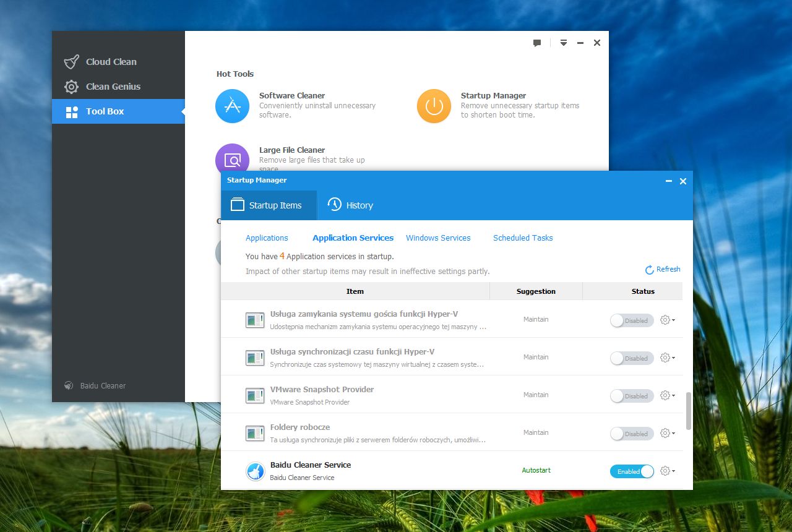The image size is (792, 532).
Task: Click the feedback speech bubble icon
Action: [537, 43]
